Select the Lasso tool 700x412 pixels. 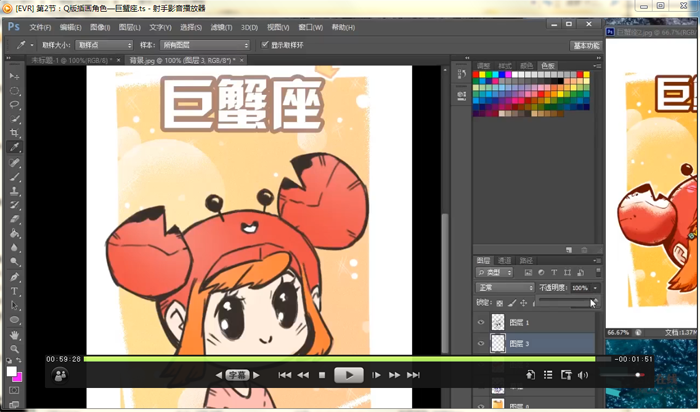(x=15, y=104)
